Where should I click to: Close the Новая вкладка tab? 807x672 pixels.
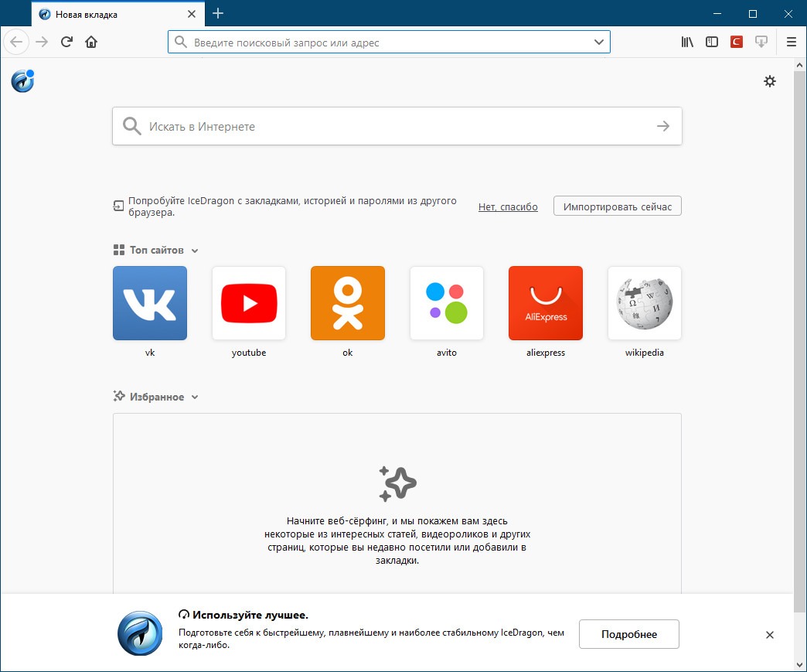[x=192, y=14]
